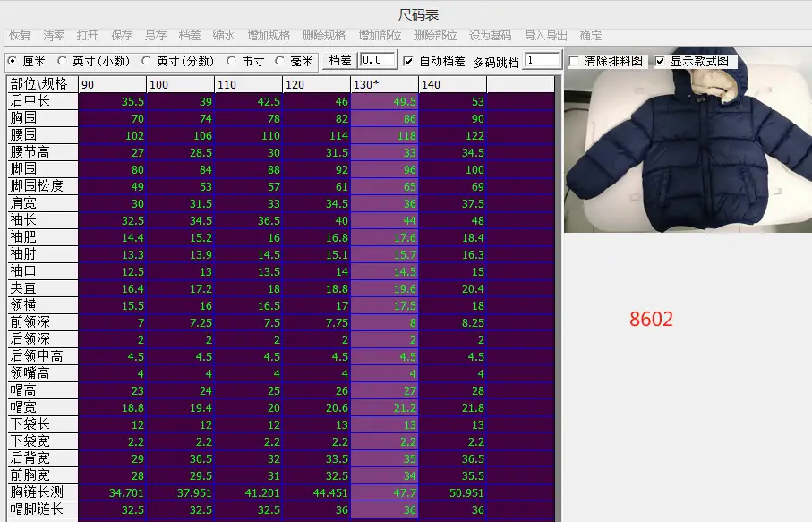Select the 90 size column header
The width and height of the screenshot is (812, 522).
(x=113, y=84)
